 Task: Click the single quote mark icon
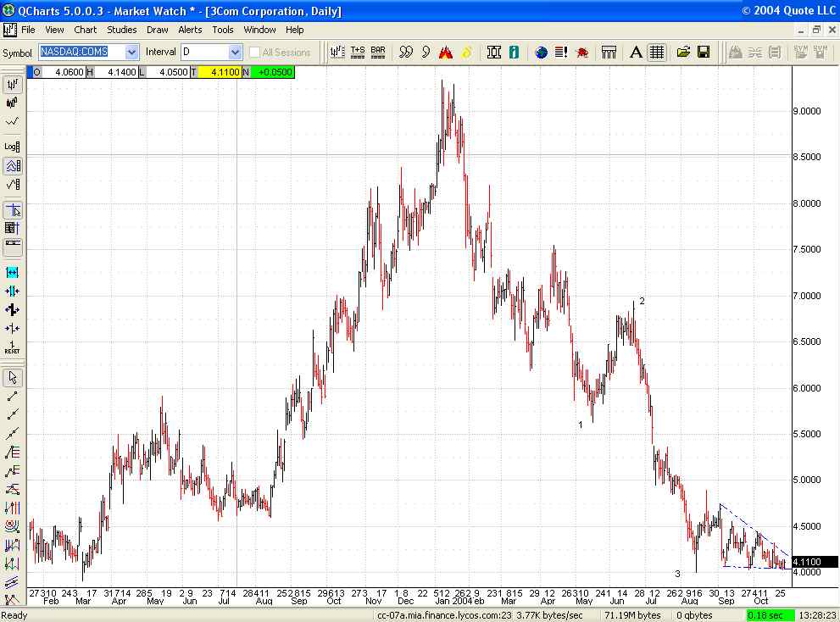pos(426,52)
